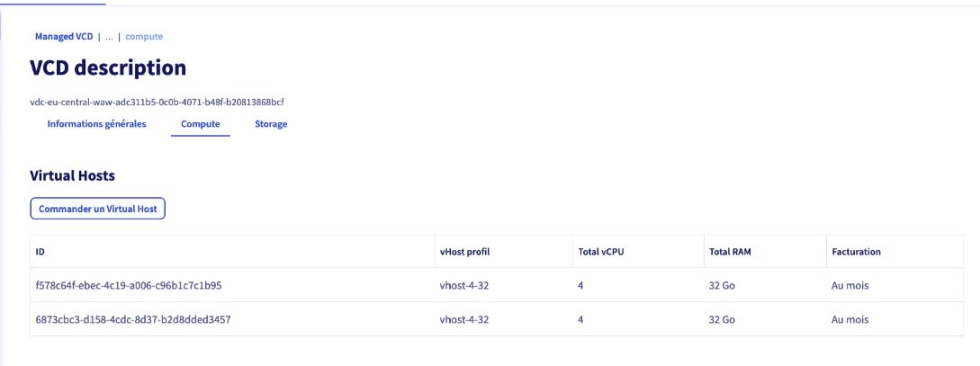The width and height of the screenshot is (980, 366).
Task: Click Au mois billing in the f578c64f row
Action: click(x=850, y=286)
